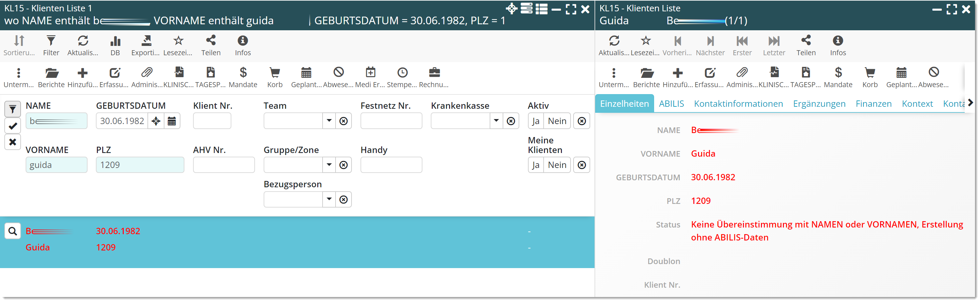Click the Klient Nr. input field
This screenshot has height=302, width=980.
(212, 121)
